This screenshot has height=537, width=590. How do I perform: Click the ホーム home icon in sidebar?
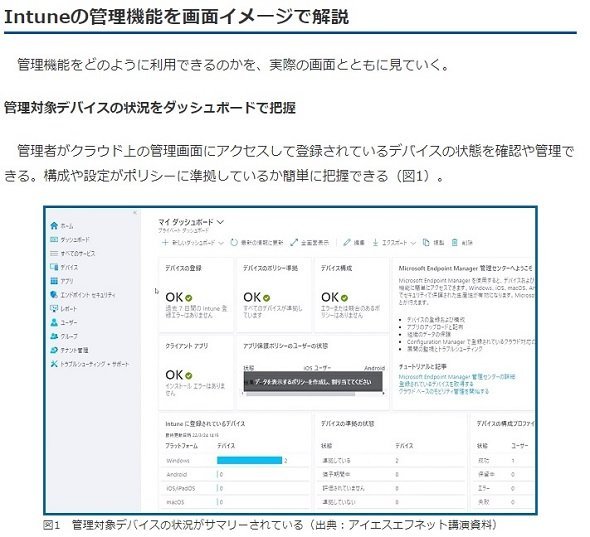(x=54, y=225)
